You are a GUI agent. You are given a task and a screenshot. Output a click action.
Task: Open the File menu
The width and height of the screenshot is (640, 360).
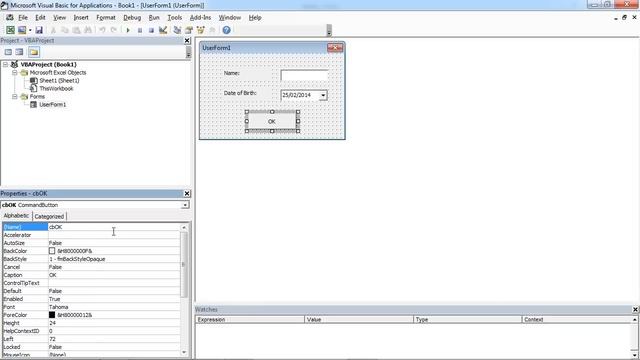pyautogui.click(x=23, y=18)
